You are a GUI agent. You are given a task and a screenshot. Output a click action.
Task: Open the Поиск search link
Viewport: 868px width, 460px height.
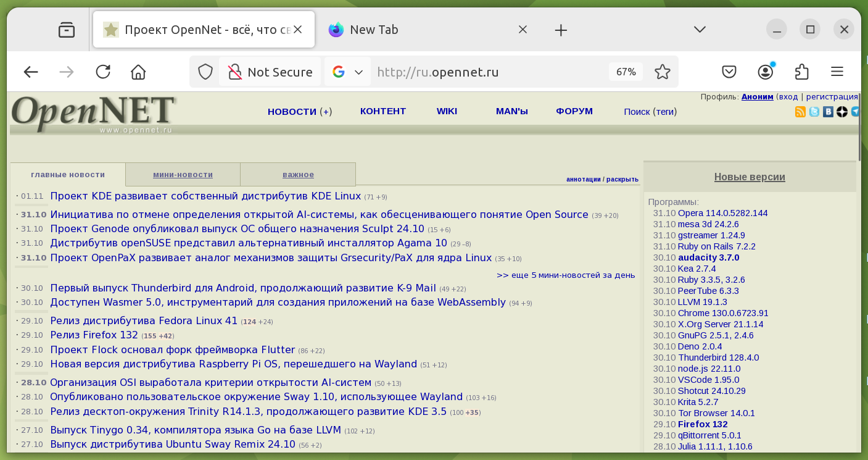[x=637, y=112]
